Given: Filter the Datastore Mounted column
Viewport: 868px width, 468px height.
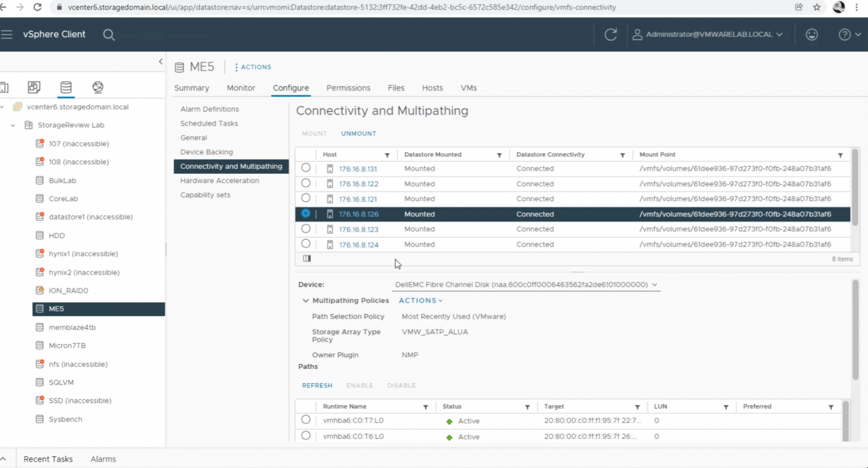Looking at the screenshot, I should (499, 155).
